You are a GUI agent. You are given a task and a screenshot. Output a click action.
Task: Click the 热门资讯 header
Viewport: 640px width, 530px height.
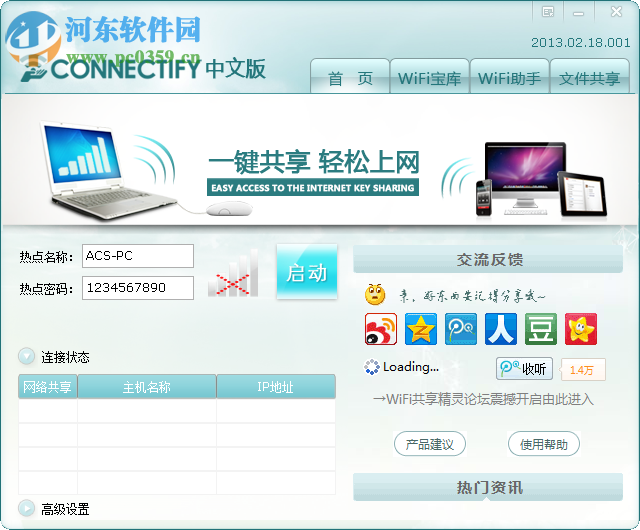(x=488, y=487)
